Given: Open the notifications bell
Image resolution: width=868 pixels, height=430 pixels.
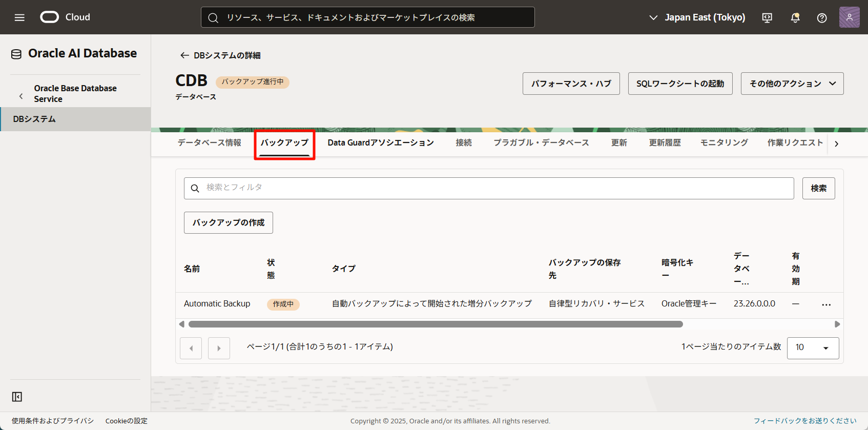Looking at the screenshot, I should (x=795, y=17).
